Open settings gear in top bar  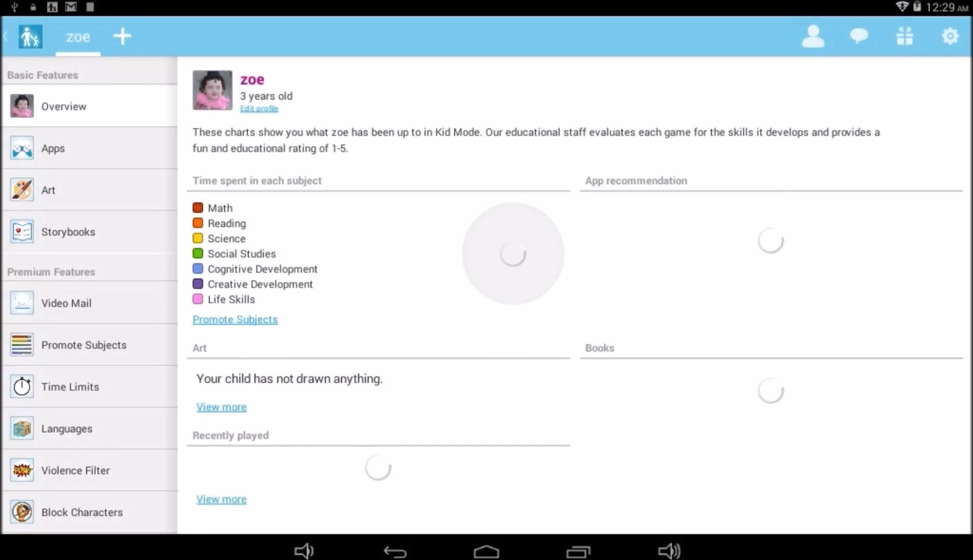(950, 36)
